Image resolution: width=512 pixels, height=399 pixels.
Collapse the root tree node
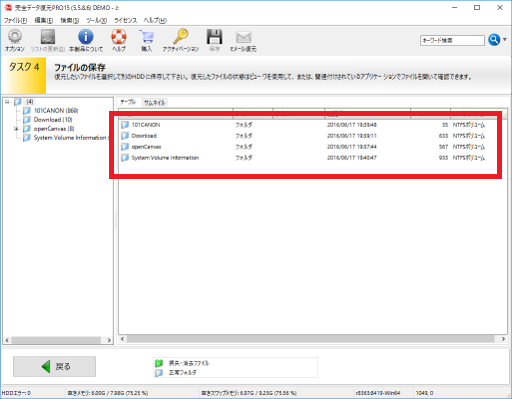click(7, 102)
